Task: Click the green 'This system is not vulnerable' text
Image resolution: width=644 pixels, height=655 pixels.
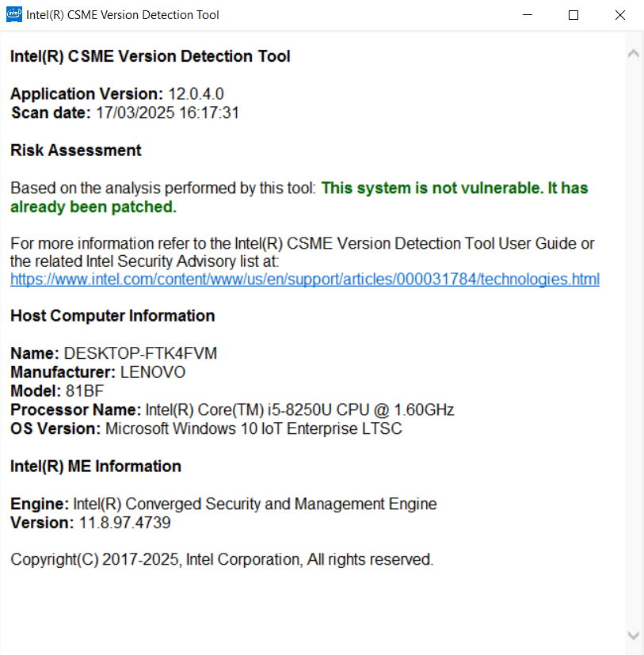Action: pyautogui.click(x=454, y=189)
